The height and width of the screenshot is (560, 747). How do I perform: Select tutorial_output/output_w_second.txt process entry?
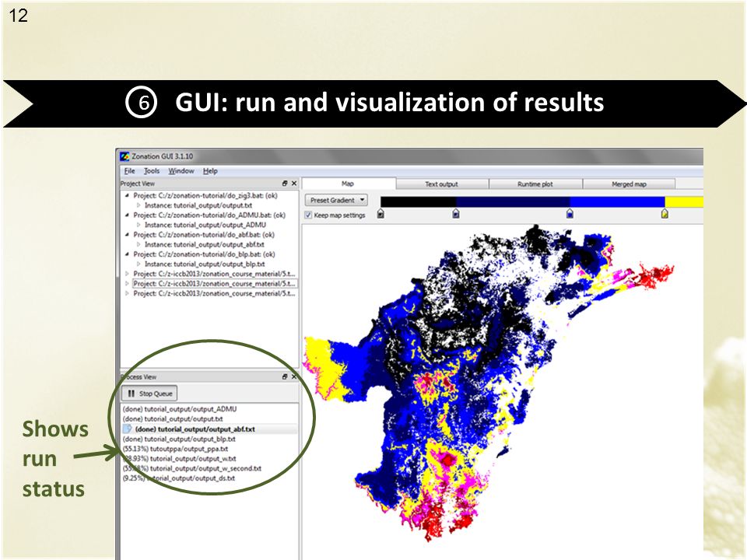click(x=192, y=468)
